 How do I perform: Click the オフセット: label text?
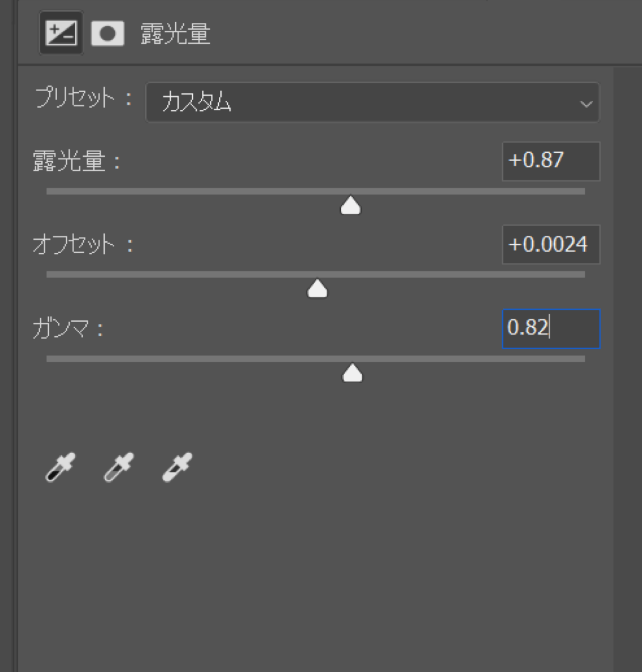click(83, 244)
